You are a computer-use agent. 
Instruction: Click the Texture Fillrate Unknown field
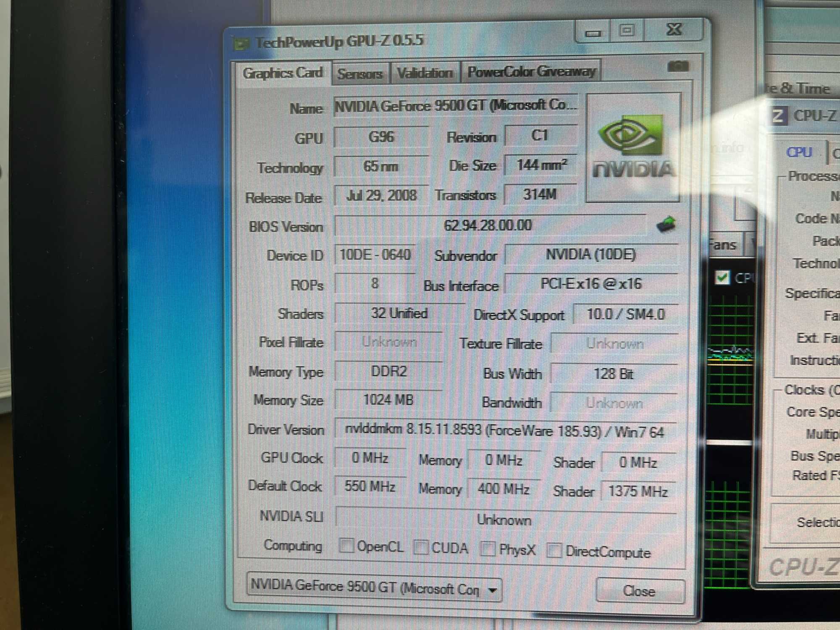615,344
